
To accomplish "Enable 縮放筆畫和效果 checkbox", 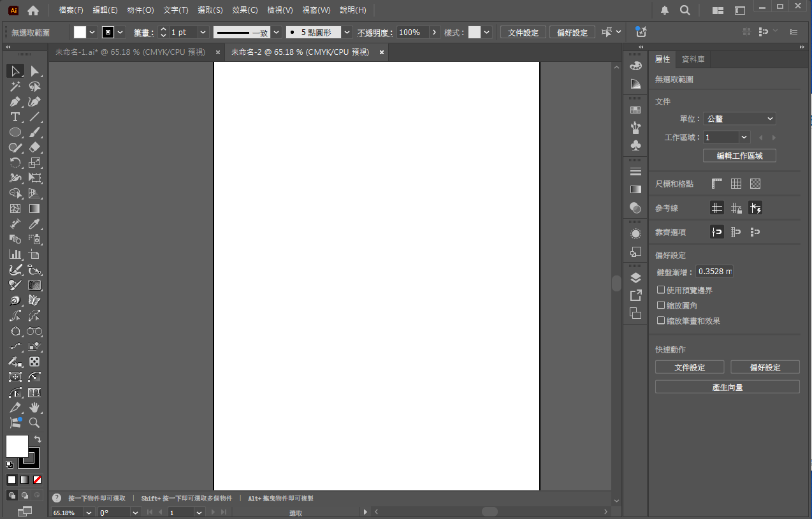I will tap(661, 321).
